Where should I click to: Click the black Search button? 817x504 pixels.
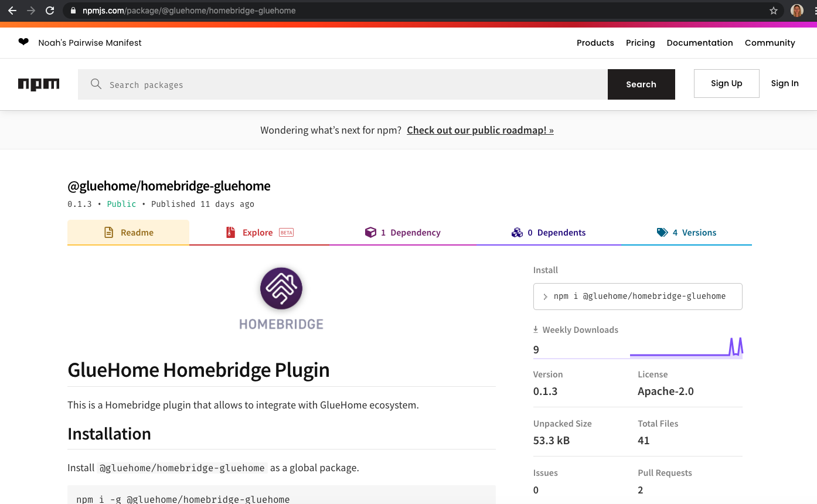point(641,84)
